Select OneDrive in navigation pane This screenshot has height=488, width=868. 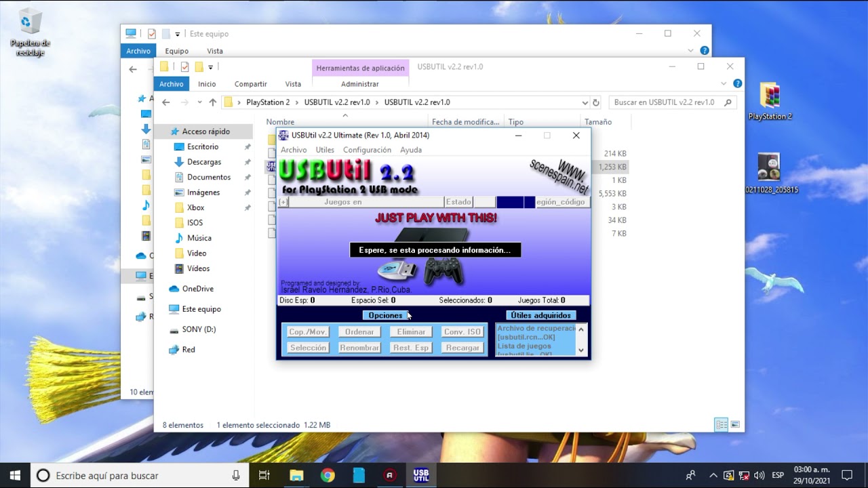click(x=197, y=289)
